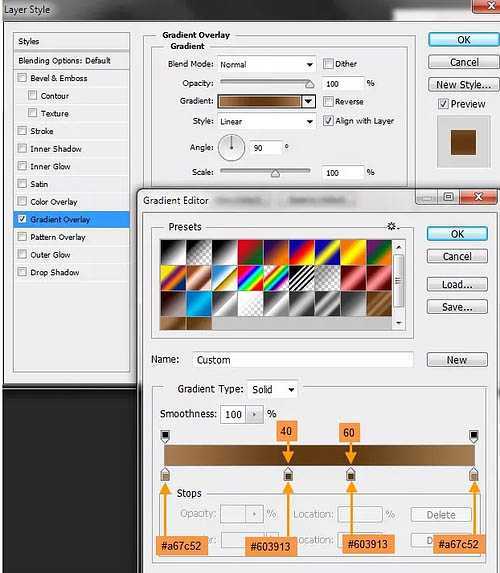Open the Smoothness slider popup arrow

pyautogui.click(x=254, y=414)
